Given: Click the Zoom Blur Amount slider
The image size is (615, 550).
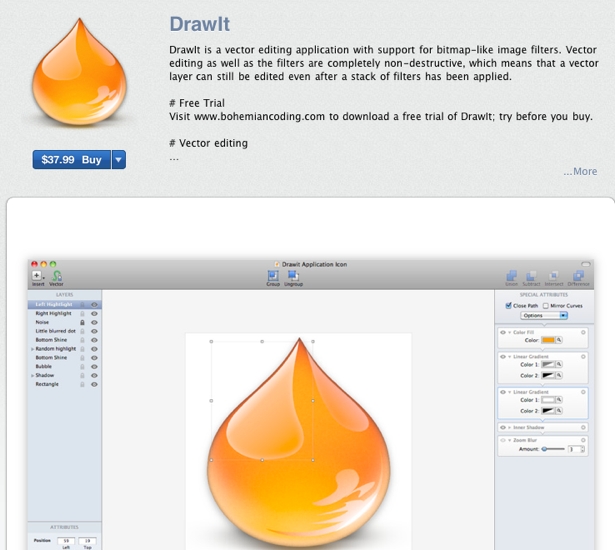Looking at the screenshot, I should click(553, 449).
